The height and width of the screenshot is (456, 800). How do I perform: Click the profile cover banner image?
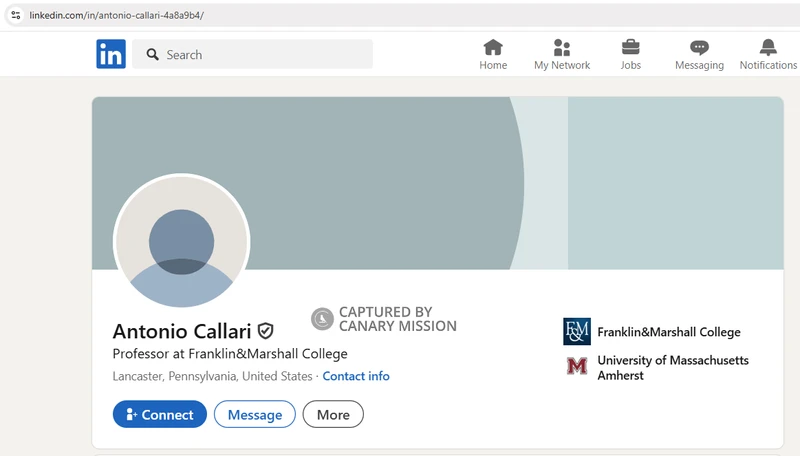(437, 183)
